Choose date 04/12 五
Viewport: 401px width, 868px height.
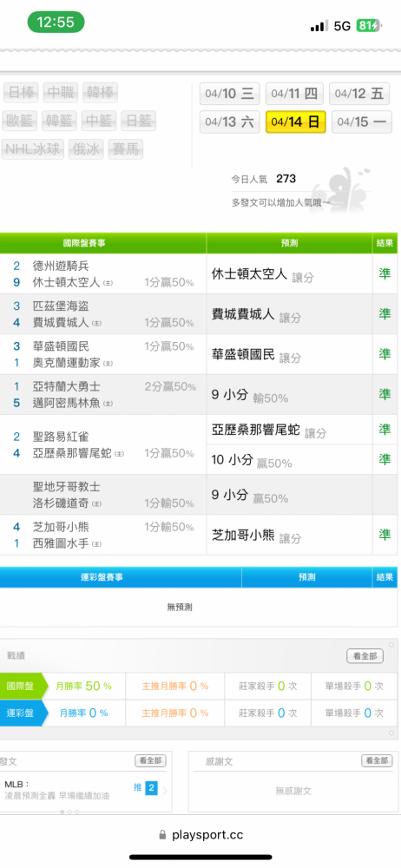pyautogui.click(x=359, y=94)
